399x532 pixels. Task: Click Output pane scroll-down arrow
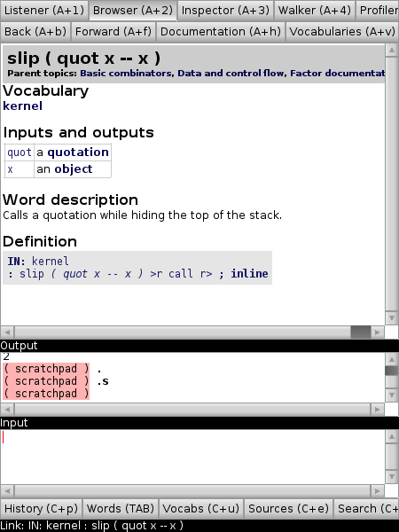[392, 395]
